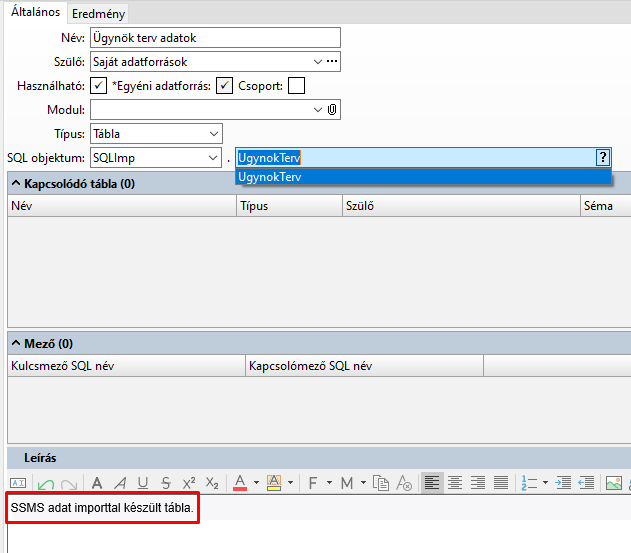Open the Szülő dropdown list
631x553 pixels.
(x=318, y=62)
